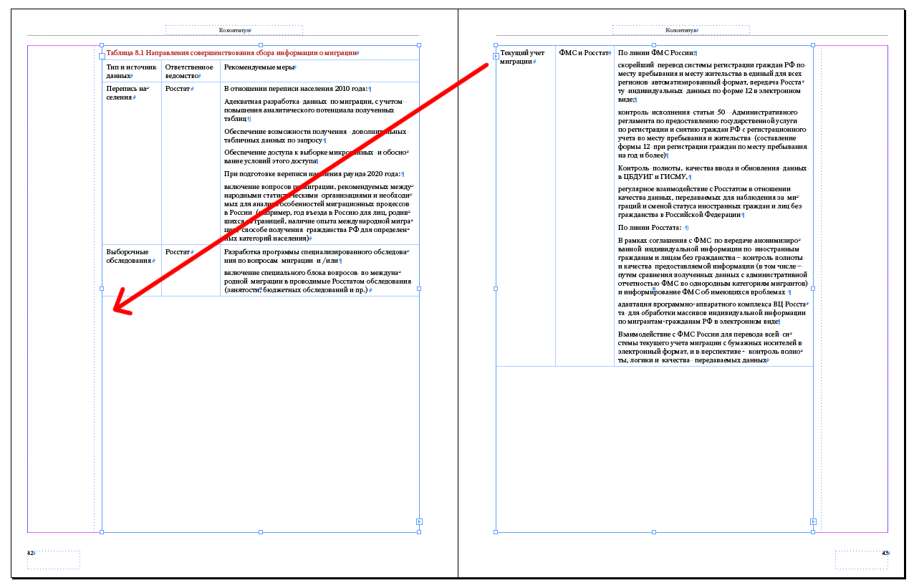Click the out port of the page 43 text frame

pos(813,522)
